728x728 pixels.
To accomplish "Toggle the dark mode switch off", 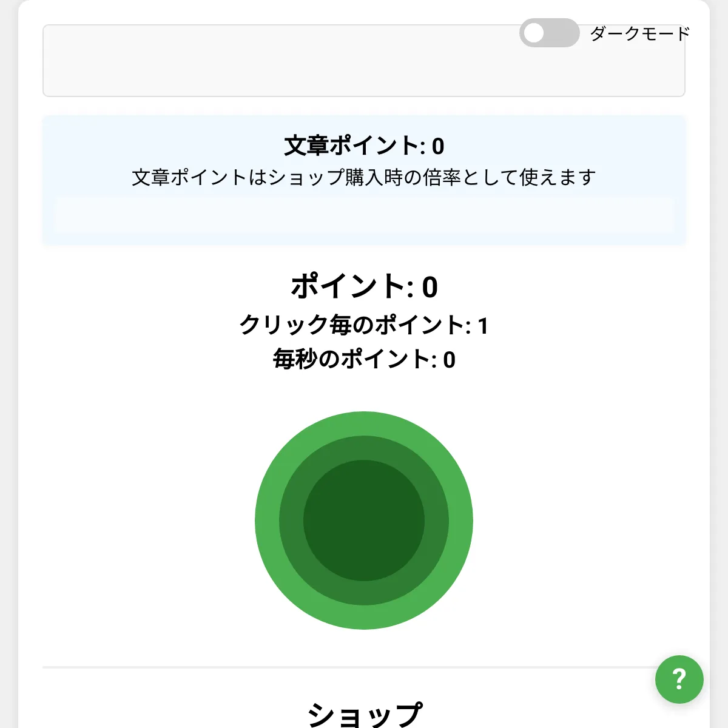I will tap(550, 34).
